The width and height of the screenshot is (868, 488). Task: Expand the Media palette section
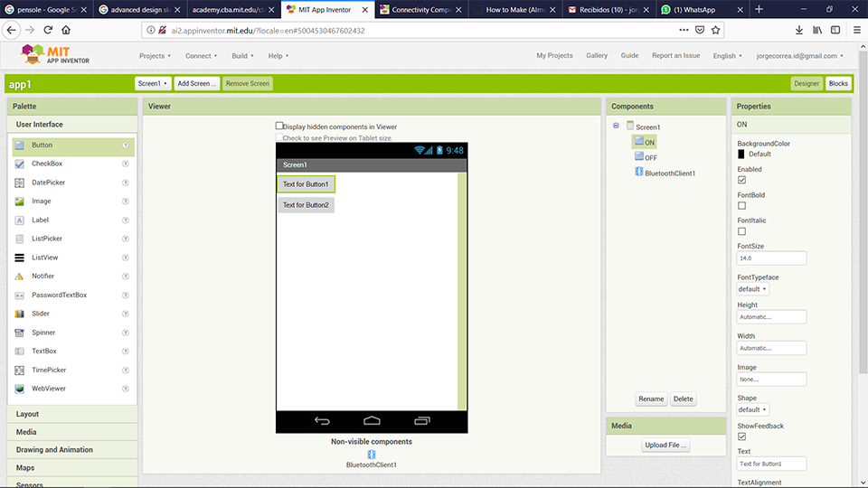(x=72, y=432)
